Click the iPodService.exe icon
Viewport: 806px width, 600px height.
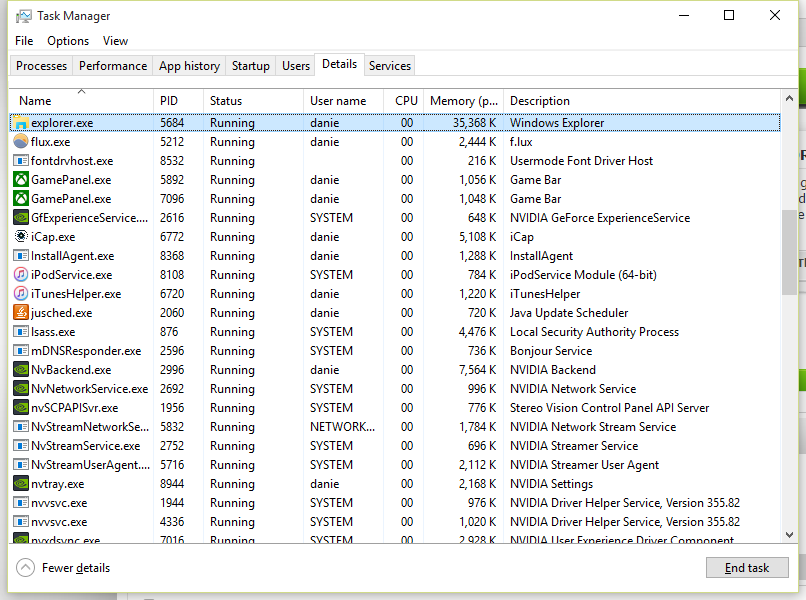[x=21, y=275]
